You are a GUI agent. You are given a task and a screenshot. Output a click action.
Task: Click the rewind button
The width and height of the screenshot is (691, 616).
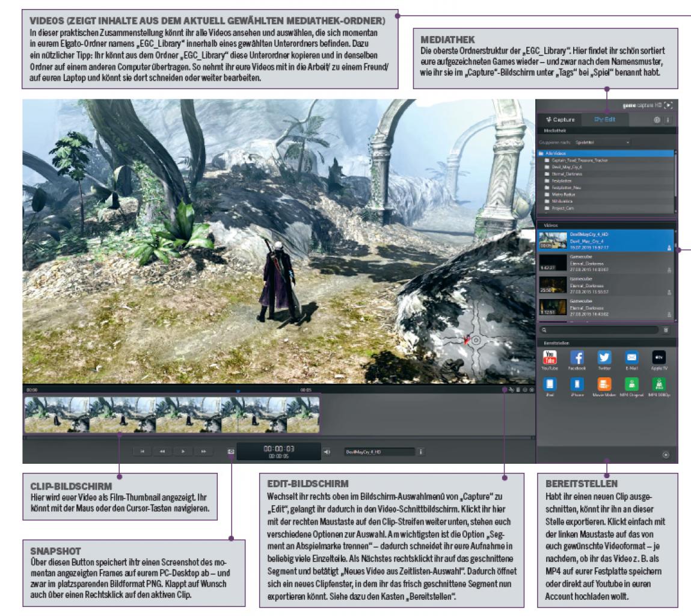coord(162,452)
